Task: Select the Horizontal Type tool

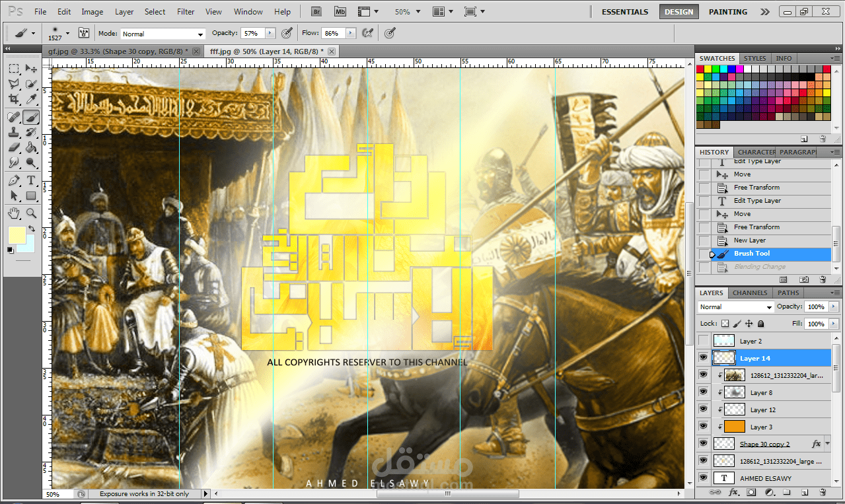Action: pyautogui.click(x=31, y=180)
